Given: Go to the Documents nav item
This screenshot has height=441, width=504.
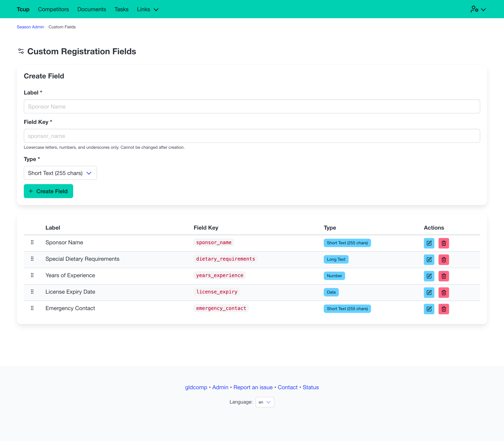Looking at the screenshot, I should [x=92, y=9].
